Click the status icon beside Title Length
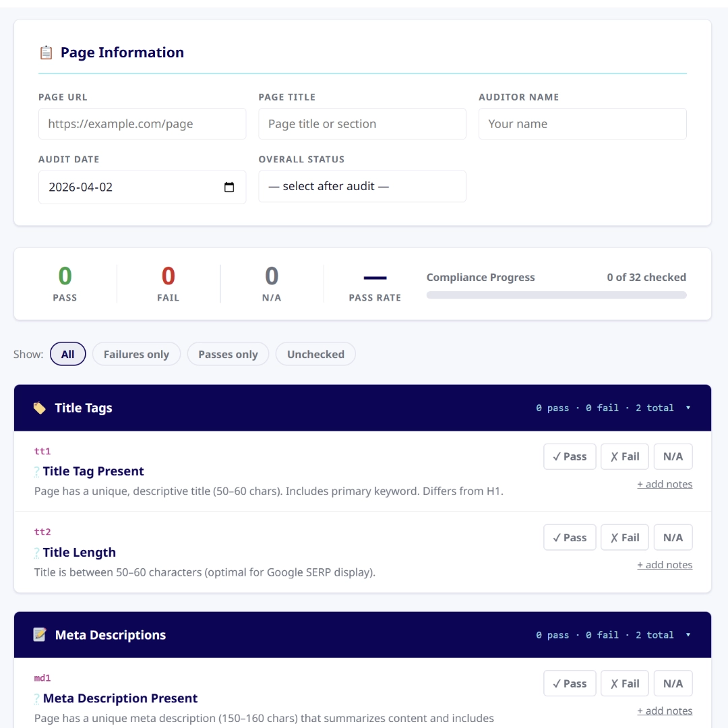 click(x=37, y=553)
